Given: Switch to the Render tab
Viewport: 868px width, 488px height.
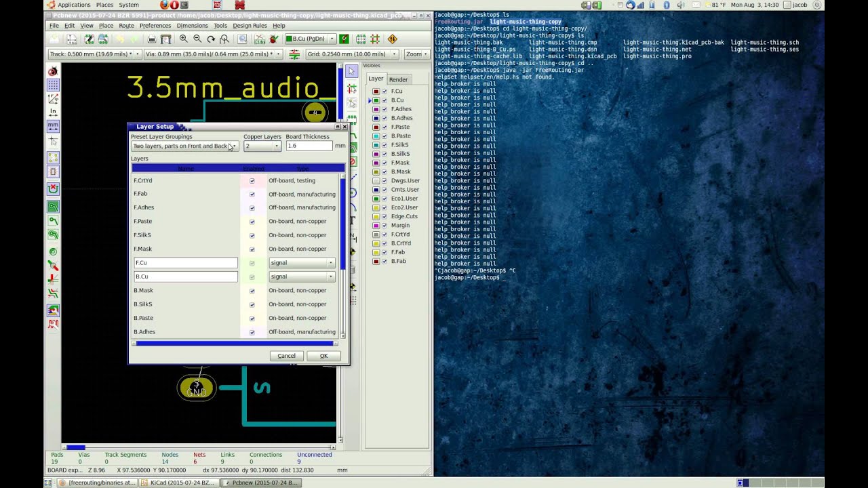Looking at the screenshot, I should (398, 79).
